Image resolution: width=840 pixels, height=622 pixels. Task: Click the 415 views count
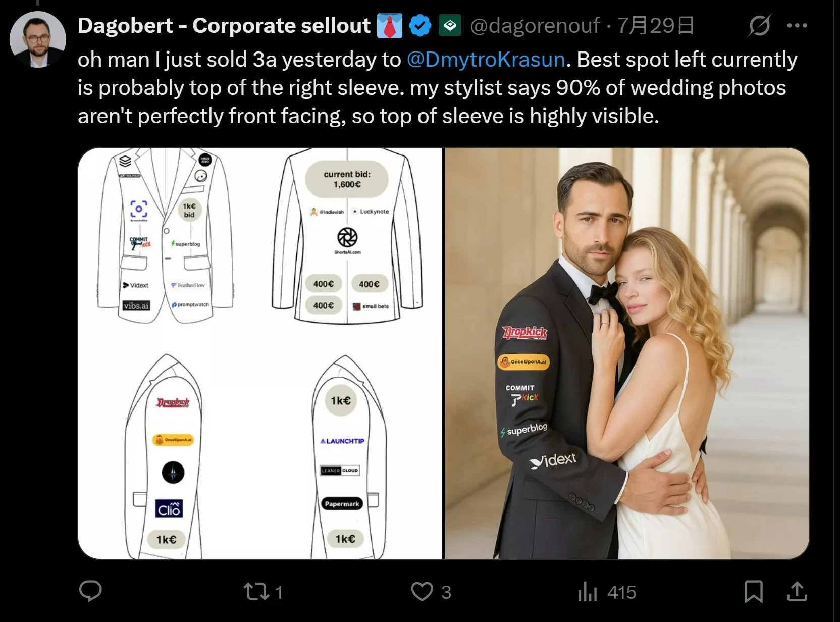click(621, 592)
